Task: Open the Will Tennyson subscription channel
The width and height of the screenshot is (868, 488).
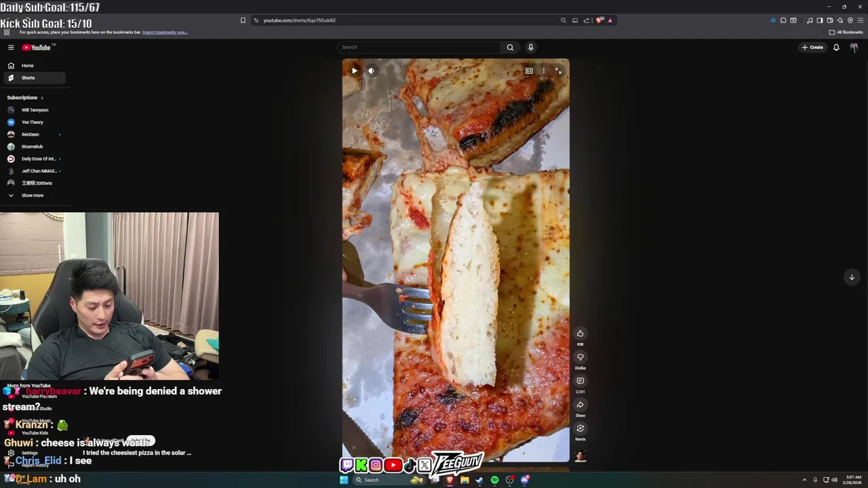Action: click(35, 110)
